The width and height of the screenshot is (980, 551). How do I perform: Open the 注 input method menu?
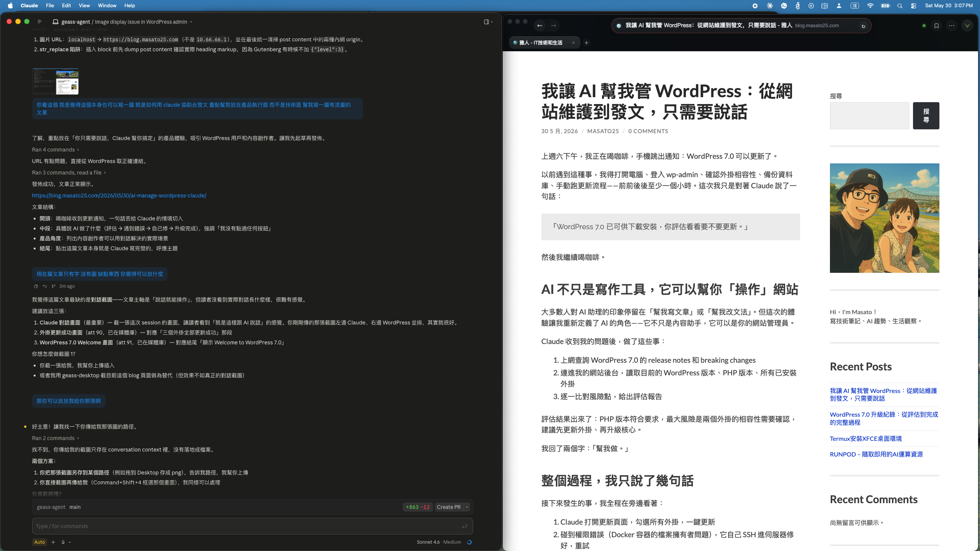pyautogui.click(x=854, y=6)
